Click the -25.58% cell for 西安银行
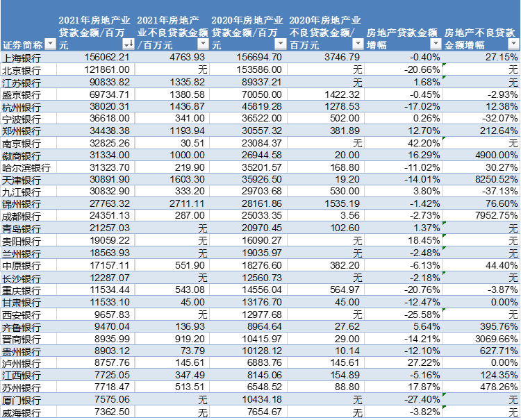Image resolution: width=521 pixels, height=420 pixels. click(x=403, y=314)
